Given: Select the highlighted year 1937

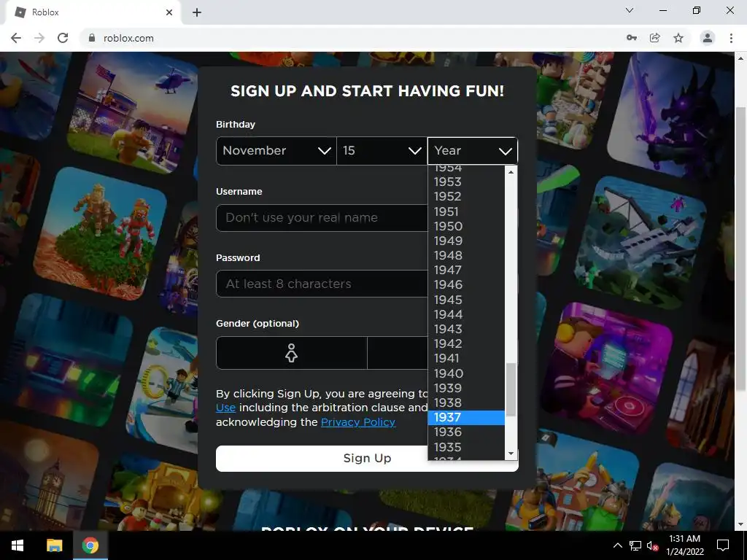Looking at the screenshot, I should 466,418.
